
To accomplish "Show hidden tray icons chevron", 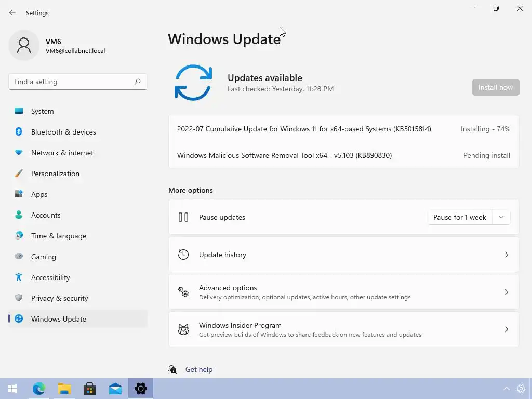I will click(506, 389).
